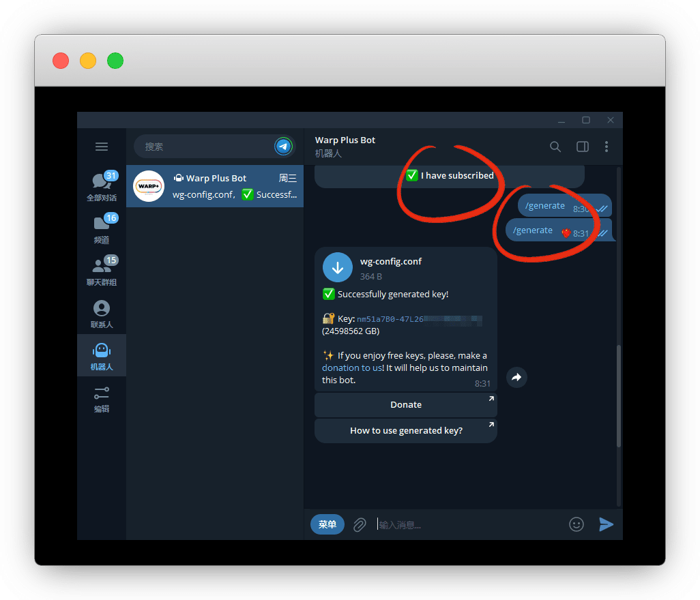Download the wg-config.conf file
The height and width of the screenshot is (600, 700).
337,268
